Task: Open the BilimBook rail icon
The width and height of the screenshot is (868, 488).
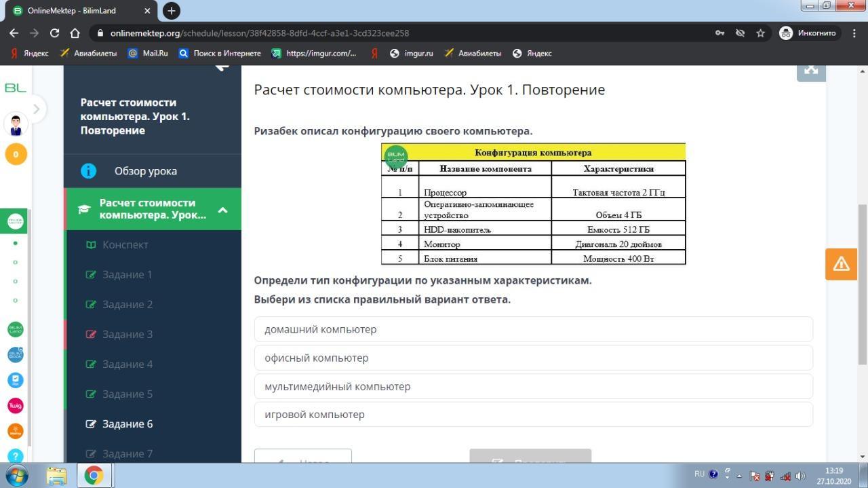Action: click(x=15, y=355)
